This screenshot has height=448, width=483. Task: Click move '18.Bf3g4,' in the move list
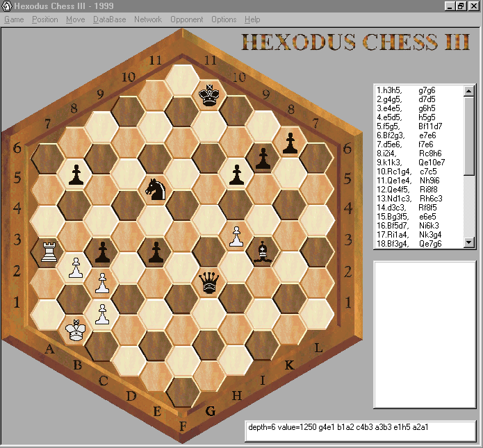click(393, 244)
